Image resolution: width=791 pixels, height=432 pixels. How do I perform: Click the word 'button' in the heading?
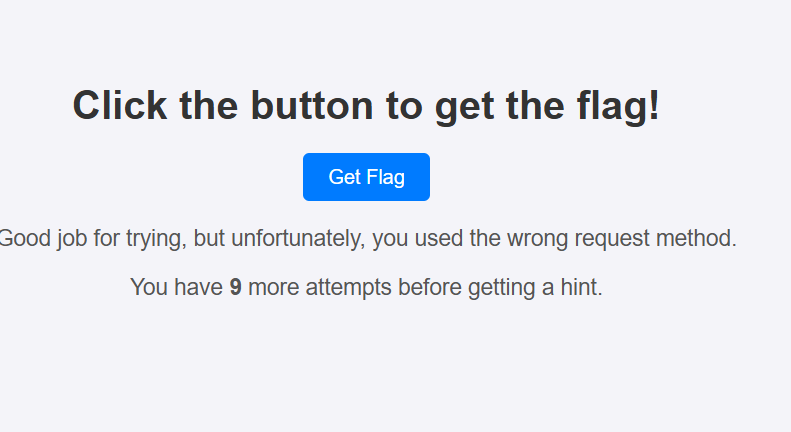coord(312,105)
